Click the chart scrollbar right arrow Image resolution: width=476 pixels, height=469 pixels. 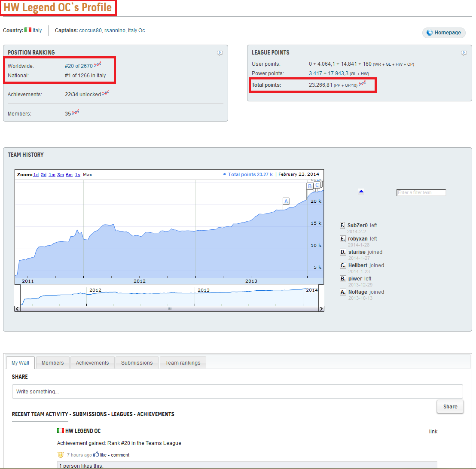(x=321, y=309)
